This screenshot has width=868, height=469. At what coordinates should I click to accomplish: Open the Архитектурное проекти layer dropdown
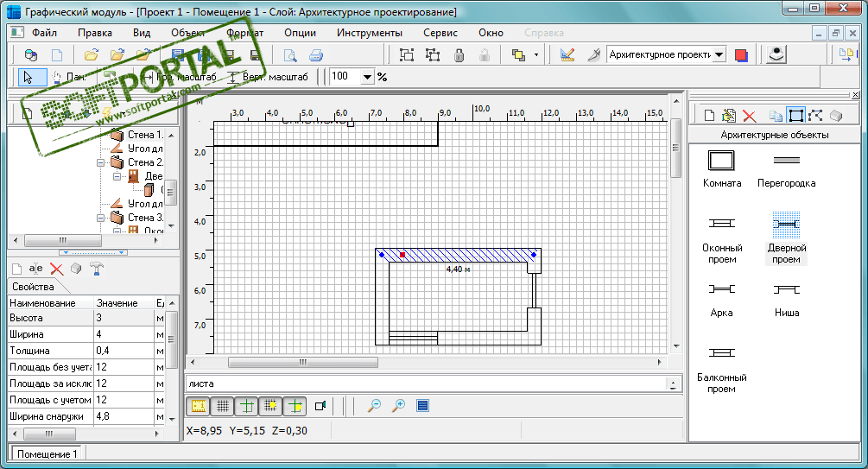point(719,54)
